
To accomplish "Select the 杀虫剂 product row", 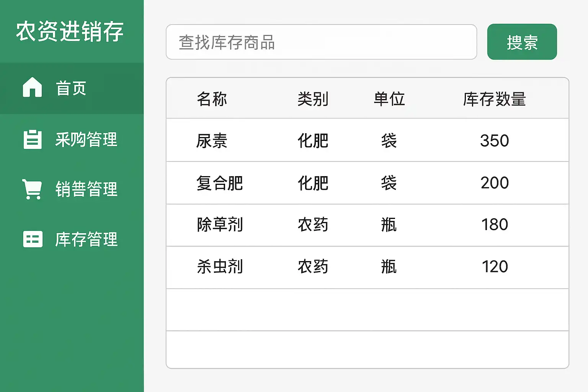I will [x=219, y=267].
